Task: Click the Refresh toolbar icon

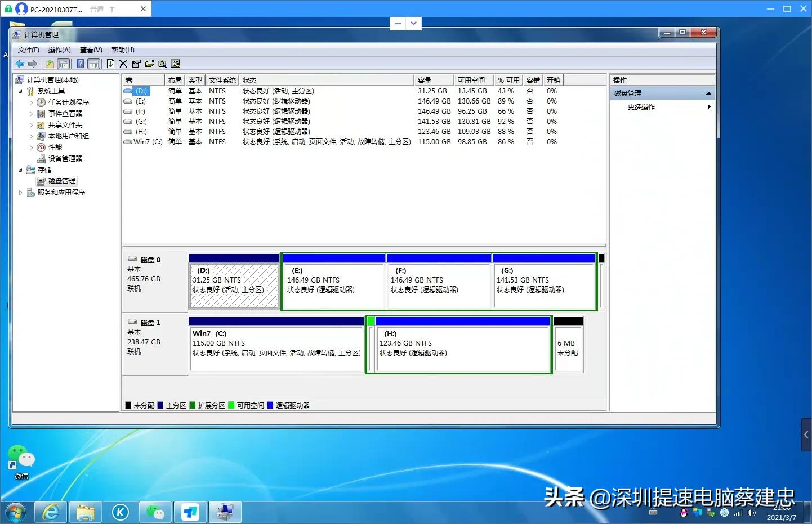Action: [x=110, y=64]
